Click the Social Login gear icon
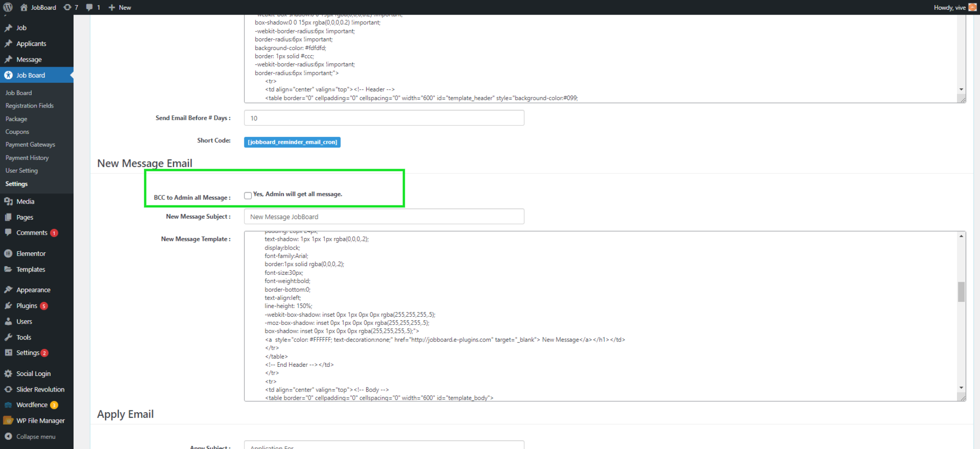The image size is (980, 449). tap(8, 374)
